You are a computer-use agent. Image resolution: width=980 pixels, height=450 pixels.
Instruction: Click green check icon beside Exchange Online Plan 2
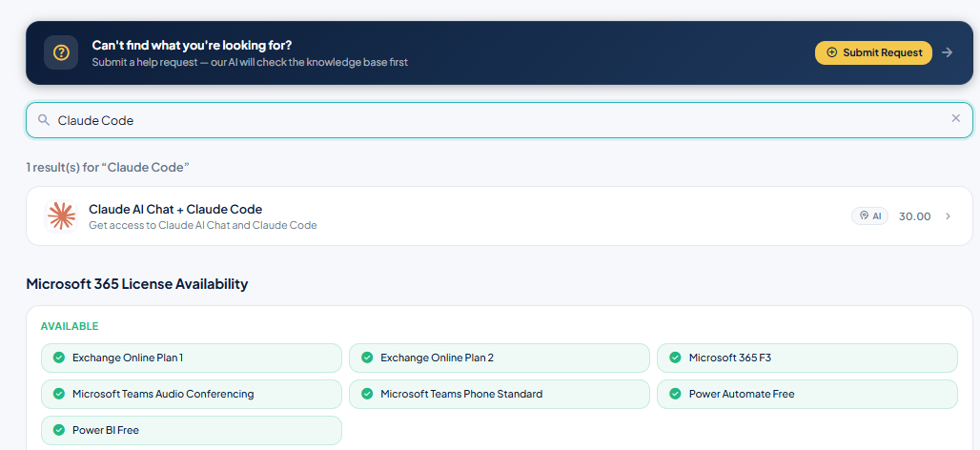click(x=367, y=358)
